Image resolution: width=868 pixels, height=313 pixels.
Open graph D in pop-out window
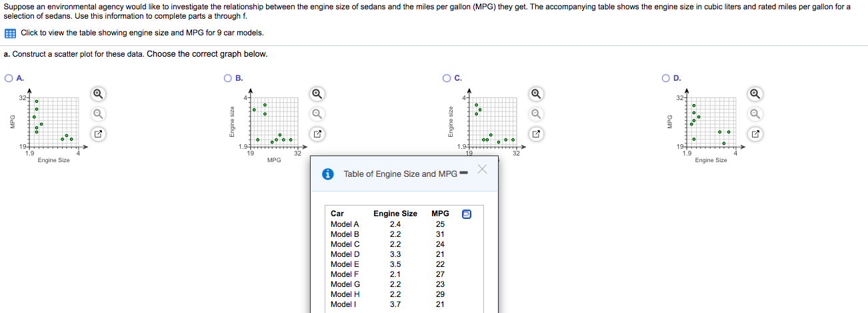755,134
